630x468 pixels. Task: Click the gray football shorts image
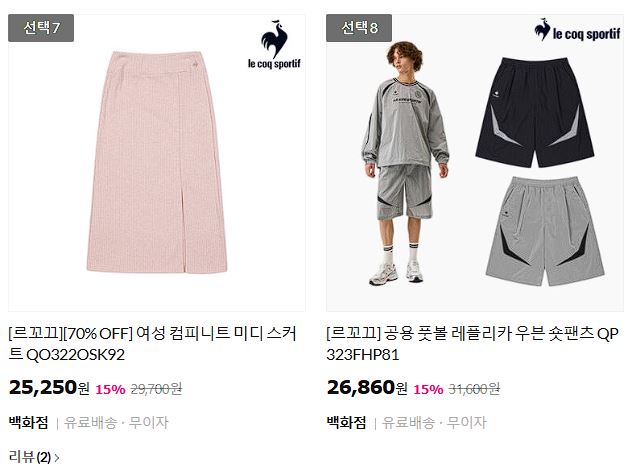545,231
